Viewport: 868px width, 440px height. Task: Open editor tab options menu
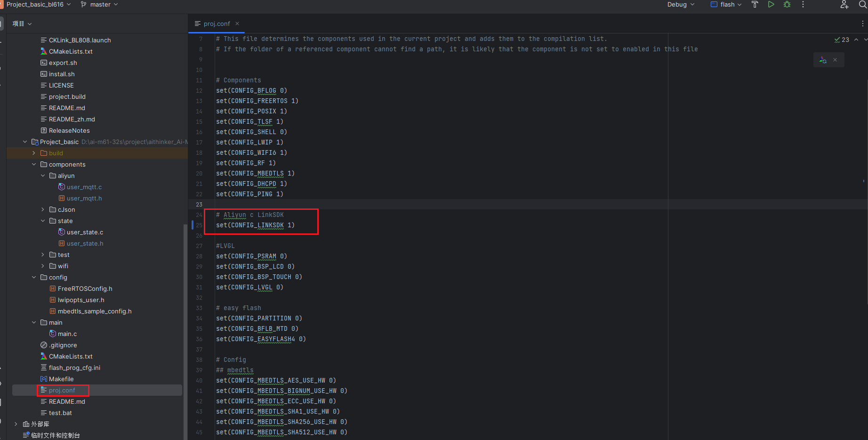(x=862, y=24)
